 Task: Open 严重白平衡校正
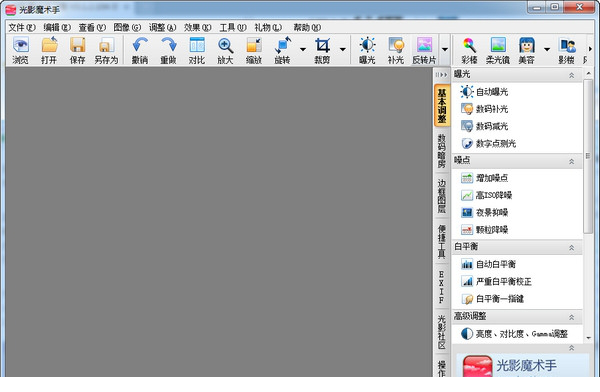click(x=496, y=282)
